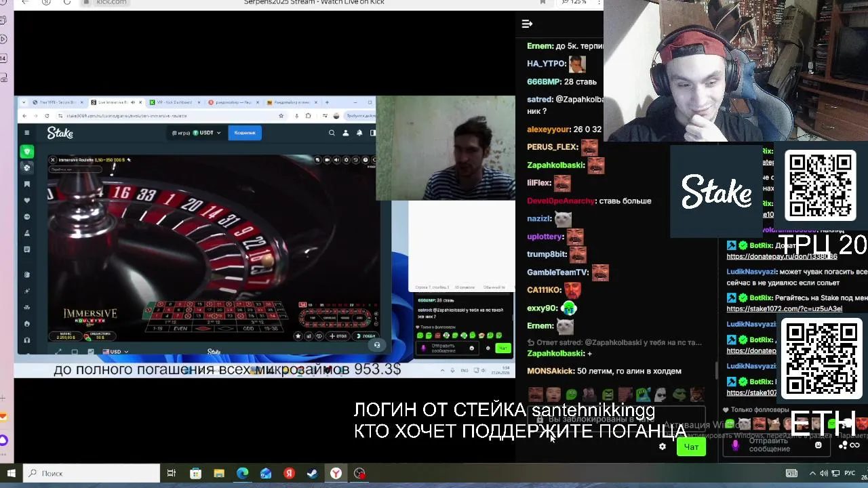Open emoji picker in right chat input

(818, 445)
